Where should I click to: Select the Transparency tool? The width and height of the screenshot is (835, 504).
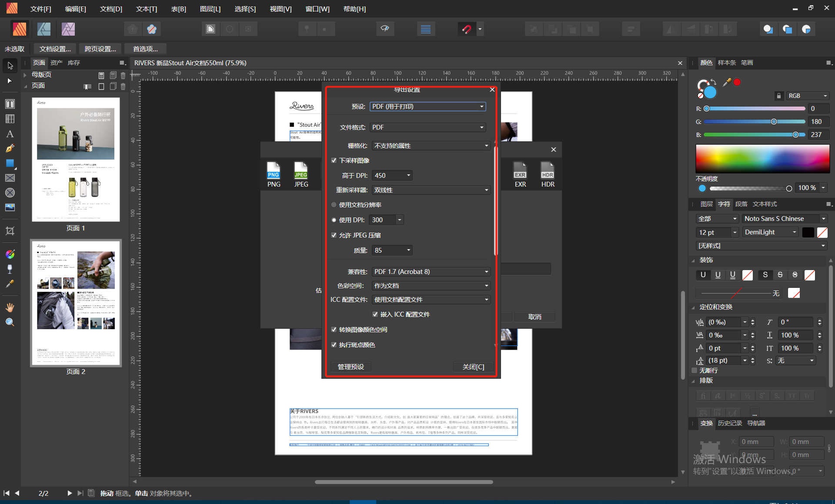(x=10, y=269)
